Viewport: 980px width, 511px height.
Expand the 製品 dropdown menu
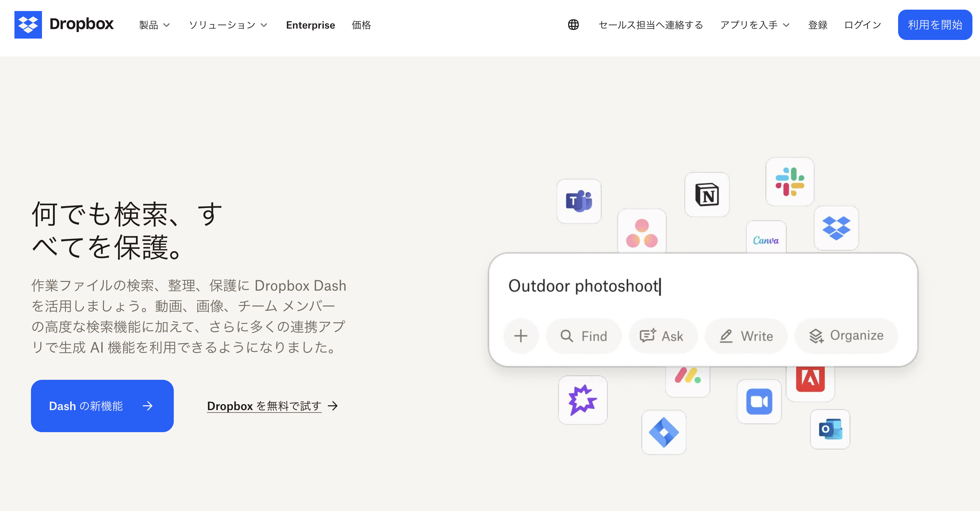pos(154,25)
